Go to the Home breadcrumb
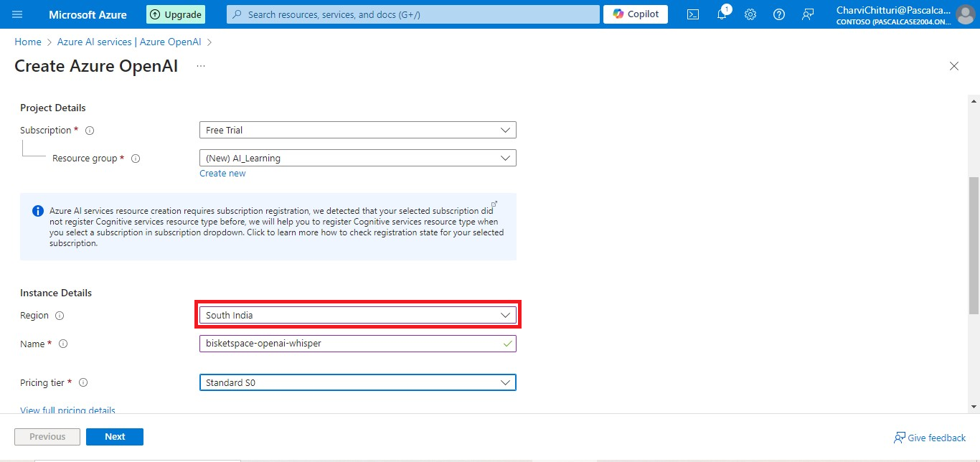The width and height of the screenshot is (980, 462). pos(28,42)
